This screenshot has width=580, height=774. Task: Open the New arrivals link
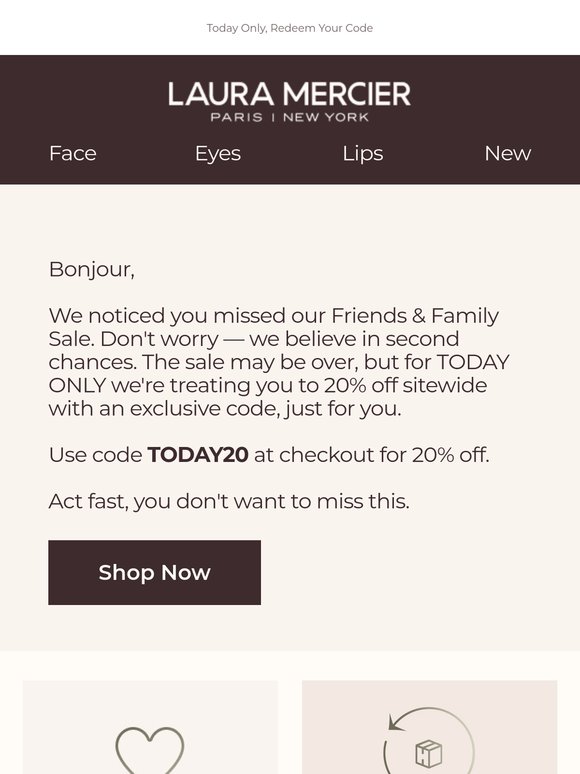point(507,154)
